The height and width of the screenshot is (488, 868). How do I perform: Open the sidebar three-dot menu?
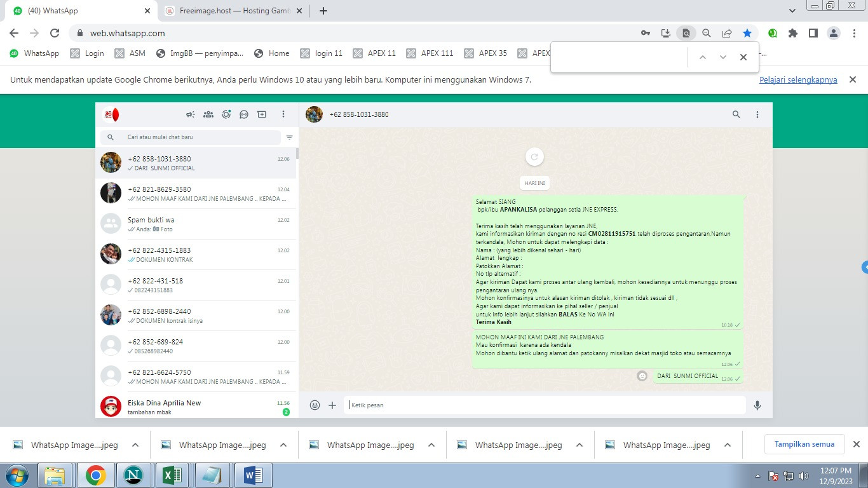283,114
